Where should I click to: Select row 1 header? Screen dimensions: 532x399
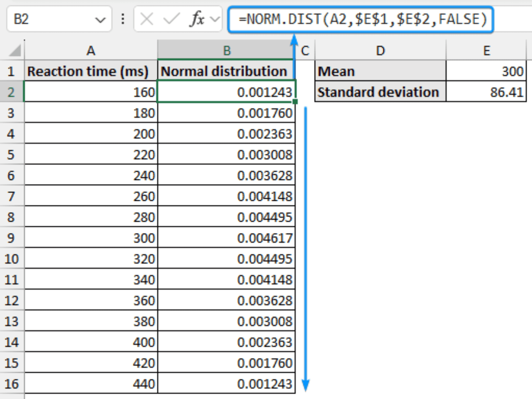[x=11, y=71]
